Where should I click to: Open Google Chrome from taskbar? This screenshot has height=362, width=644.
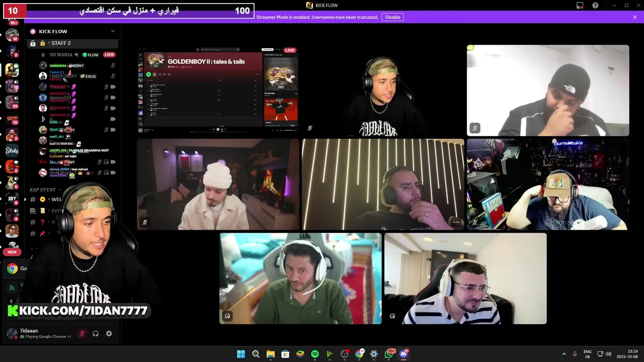coord(359,354)
